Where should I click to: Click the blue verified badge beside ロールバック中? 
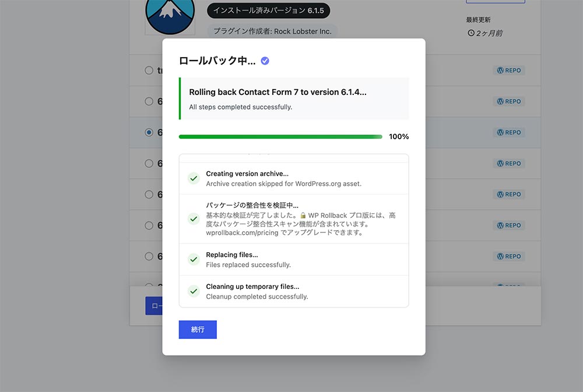pos(265,61)
